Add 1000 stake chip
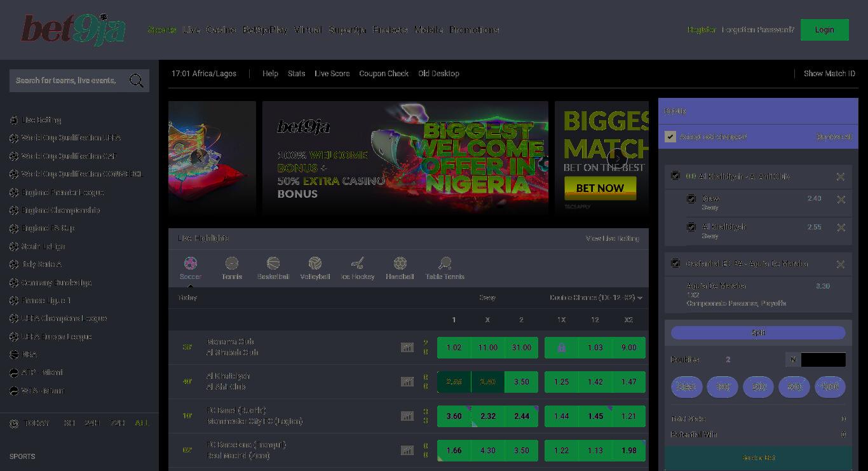The image size is (868, 471). pyautogui.click(x=830, y=386)
